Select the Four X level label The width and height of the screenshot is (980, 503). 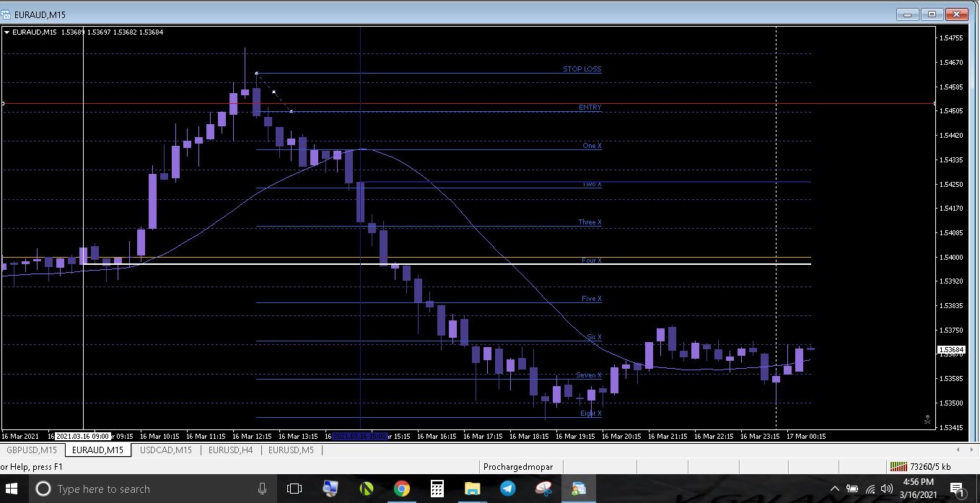[x=592, y=260]
